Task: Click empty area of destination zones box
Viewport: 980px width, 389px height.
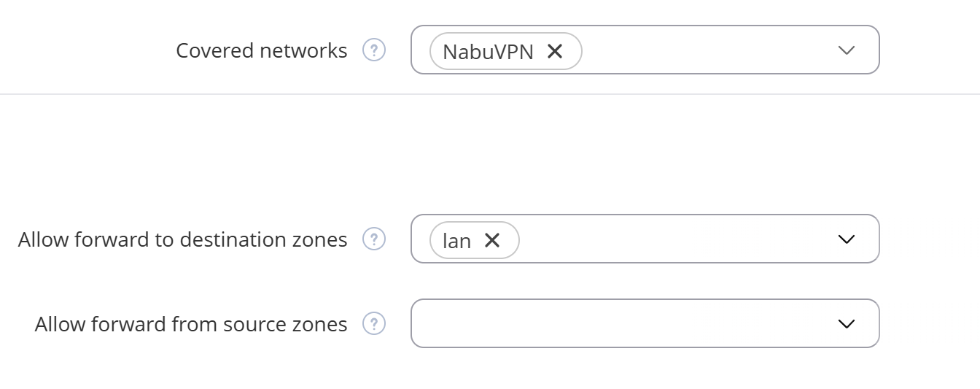Action: [674, 239]
